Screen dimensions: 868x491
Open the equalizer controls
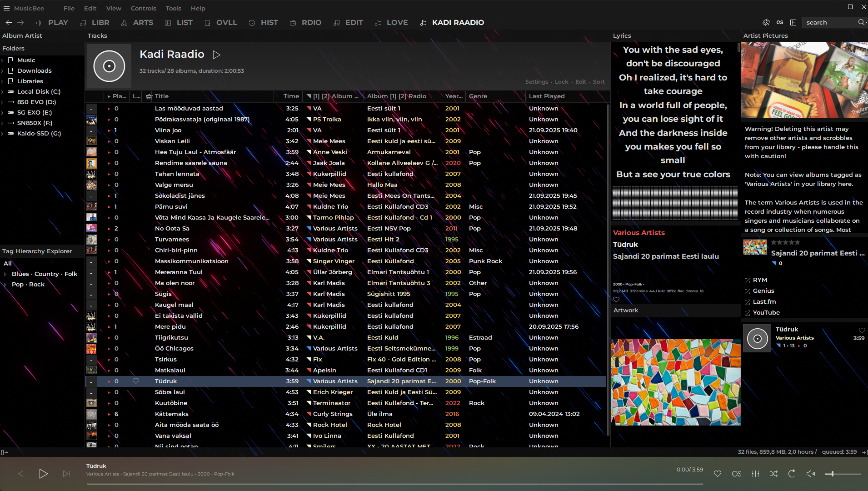pyautogui.click(x=755, y=474)
